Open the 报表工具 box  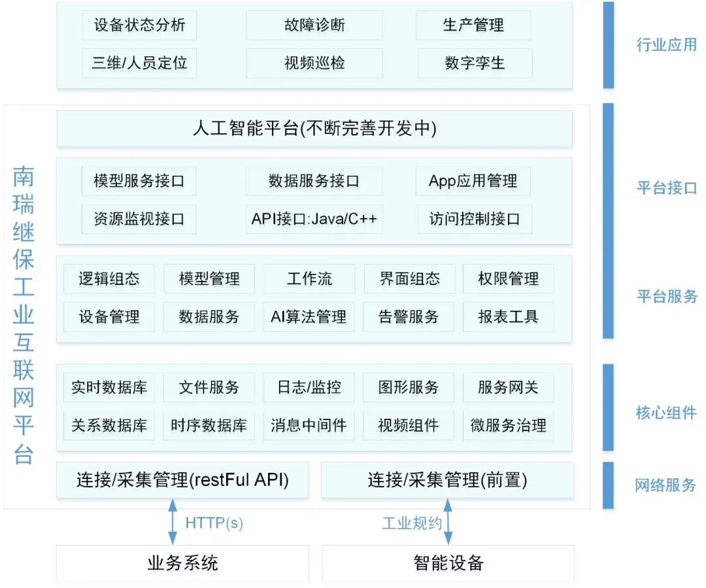point(508,317)
